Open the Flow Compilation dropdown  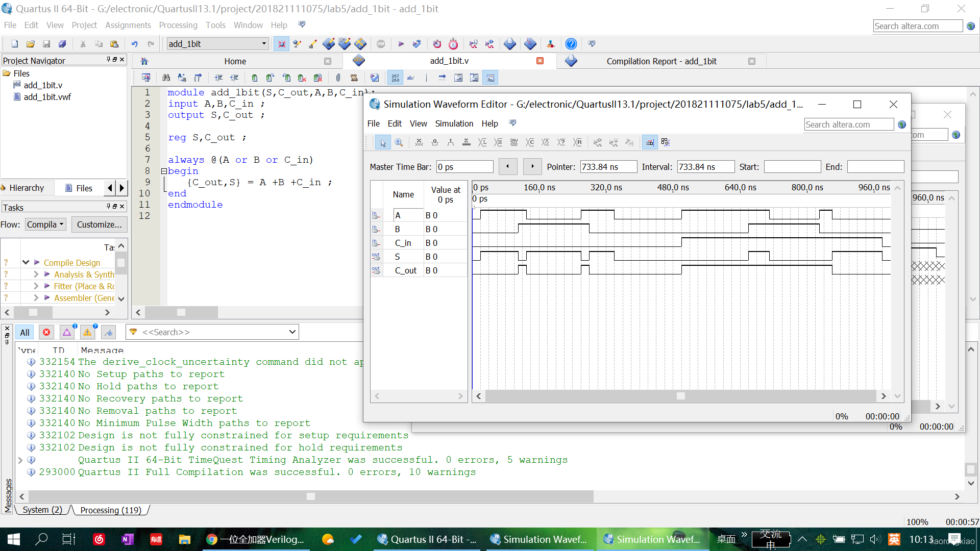click(45, 224)
